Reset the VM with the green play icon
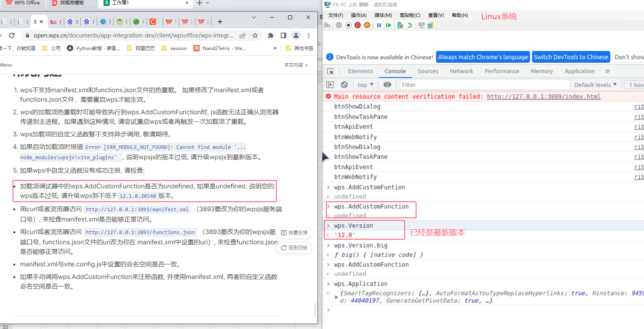Image resolution: width=644 pixels, height=329 pixels. click(x=389, y=25)
